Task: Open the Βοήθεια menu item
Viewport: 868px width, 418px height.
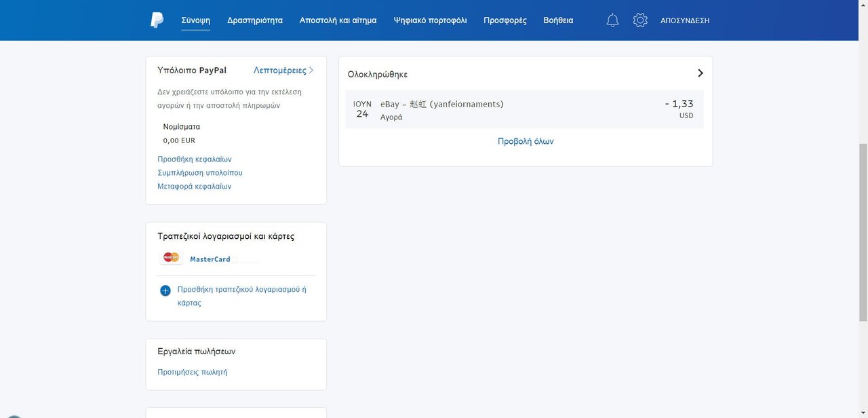Action: coord(558,20)
